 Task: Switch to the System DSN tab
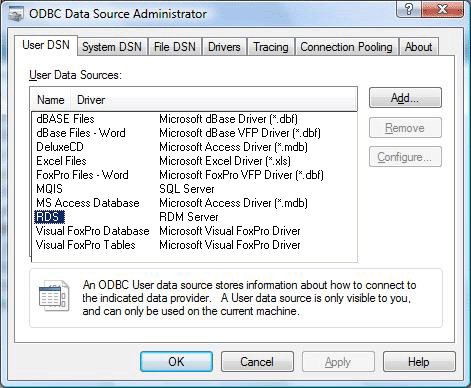(x=112, y=47)
